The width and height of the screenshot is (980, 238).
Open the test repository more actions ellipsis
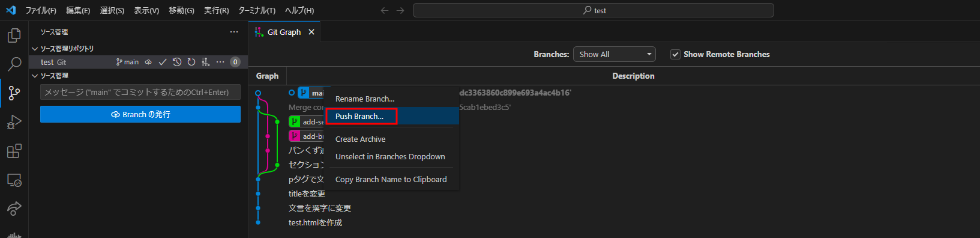click(x=220, y=62)
